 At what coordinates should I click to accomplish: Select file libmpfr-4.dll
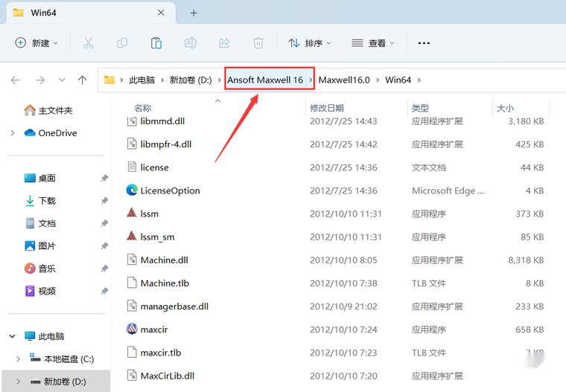pyautogui.click(x=166, y=144)
